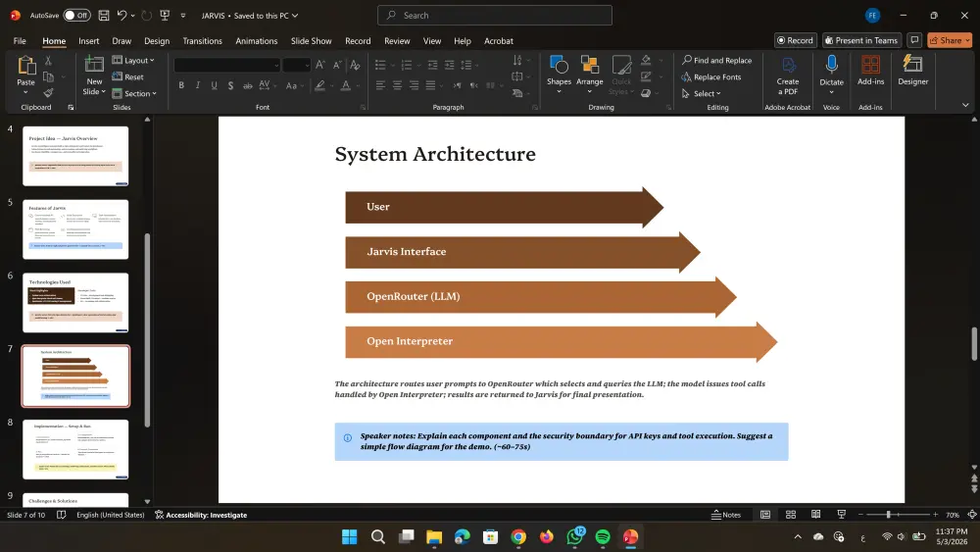
Task: Click Replace Fonts
Action: click(711, 76)
